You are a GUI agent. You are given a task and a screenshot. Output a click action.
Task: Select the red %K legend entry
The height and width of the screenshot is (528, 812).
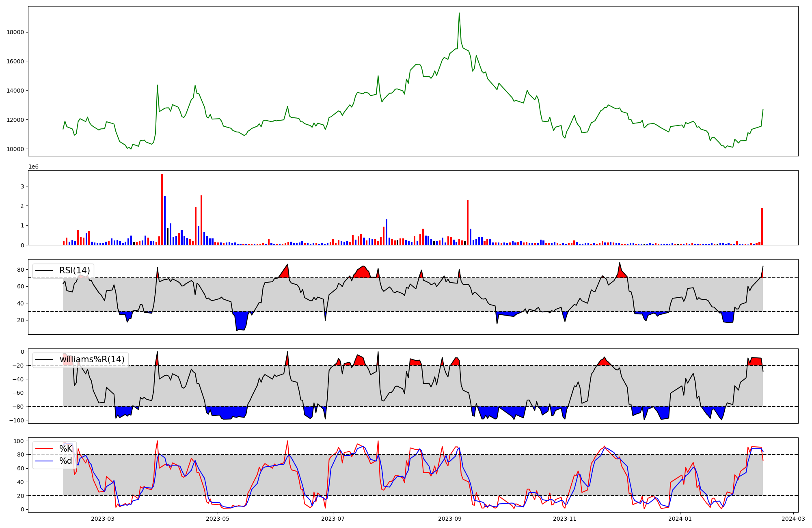(66, 449)
